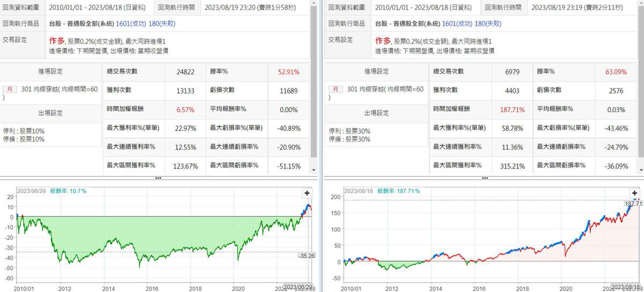Click the 月 icon beside the 股票30% strategy entry rule
The width and height of the screenshot is (644, 292).
point(336,90)
